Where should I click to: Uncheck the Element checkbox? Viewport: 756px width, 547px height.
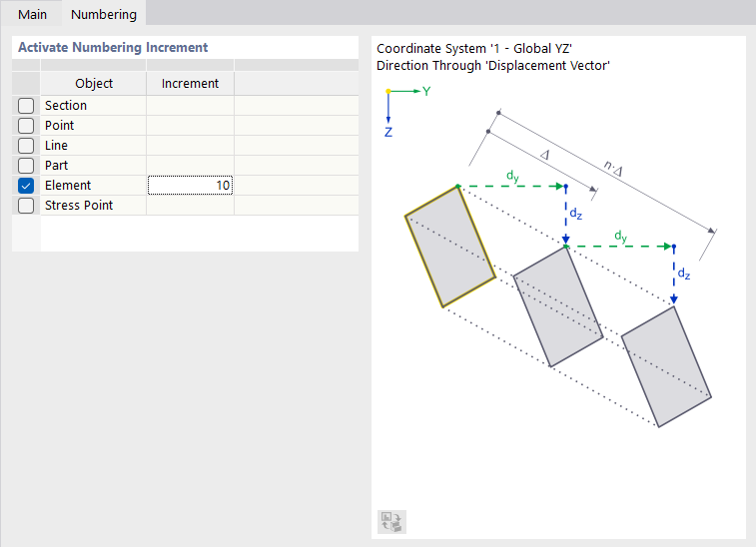(26, 186)
